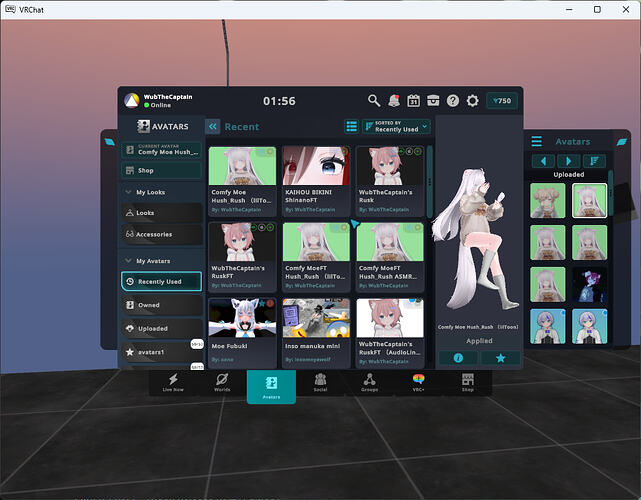Image resolution: width=641 pixels, height=500 pixels.
Task: Open the Shop button in sidebar
Action: point(161,170)
